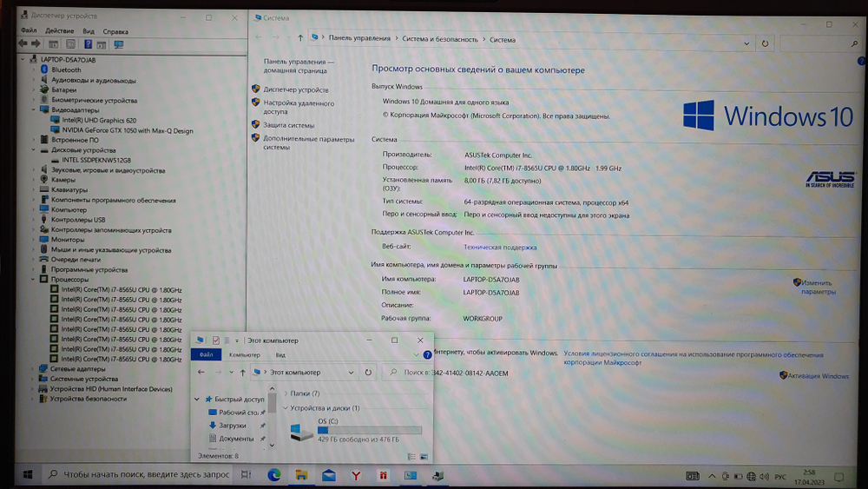Click the back arrow in Device Manager toolbar

coord(23,43)
